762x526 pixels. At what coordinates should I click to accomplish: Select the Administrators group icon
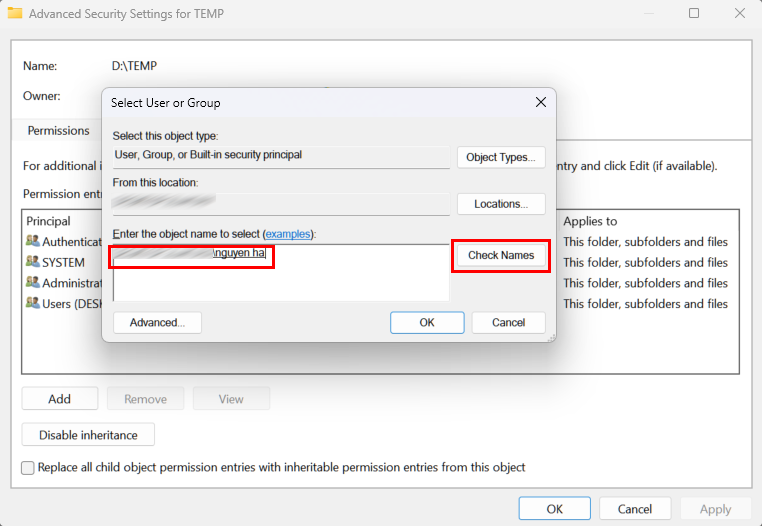(33, 283)
